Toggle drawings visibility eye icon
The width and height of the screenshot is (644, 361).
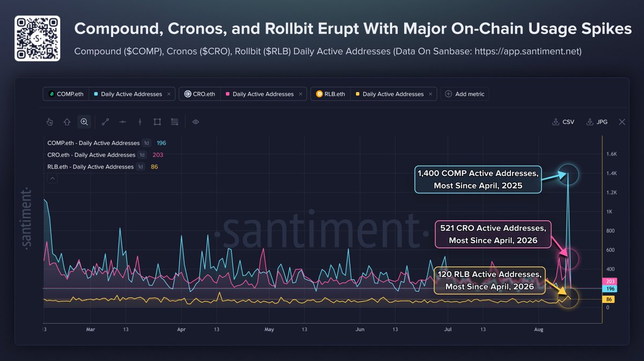pyautogui.click(x=196, y=122)
